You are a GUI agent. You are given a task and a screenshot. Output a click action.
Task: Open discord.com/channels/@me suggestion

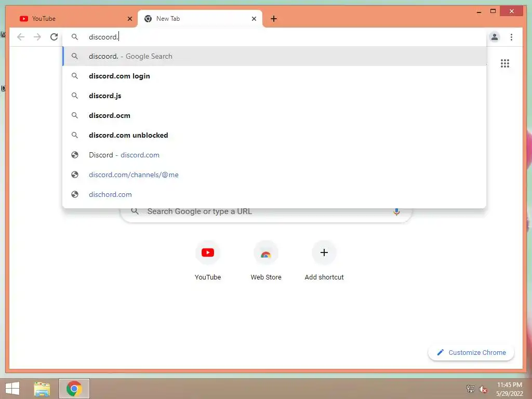coord(274,175)
